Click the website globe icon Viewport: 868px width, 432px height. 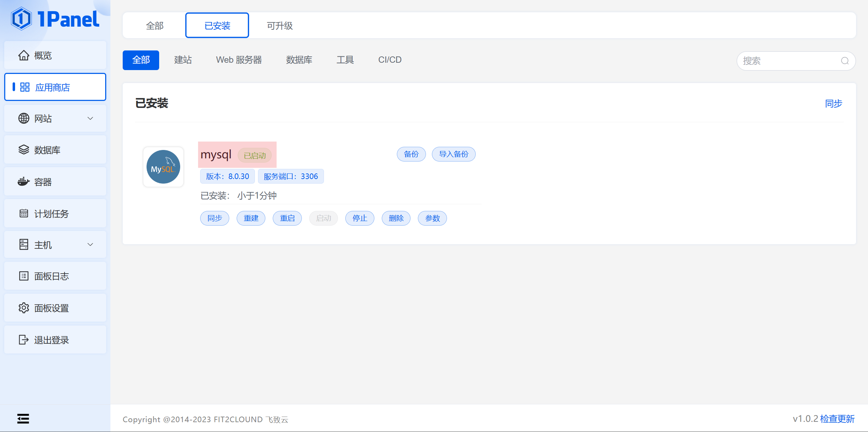pyautogui.click(x=24, y=118)
